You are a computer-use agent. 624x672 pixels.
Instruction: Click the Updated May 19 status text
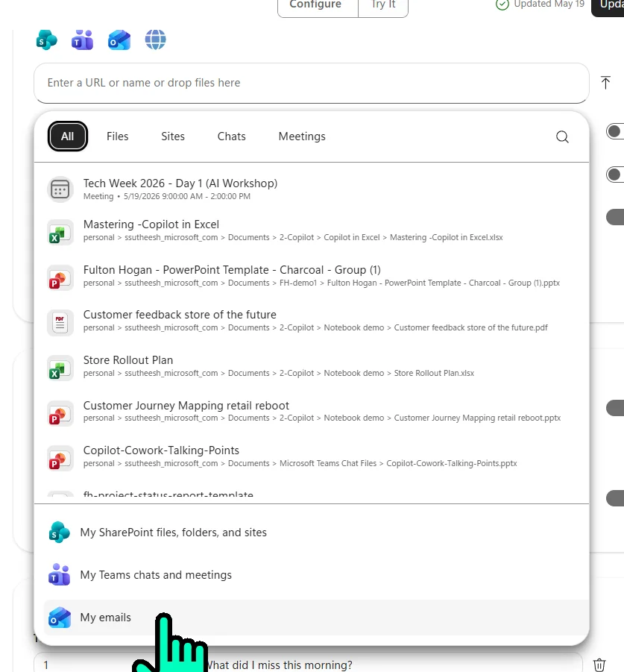click(x=549, y=4)
